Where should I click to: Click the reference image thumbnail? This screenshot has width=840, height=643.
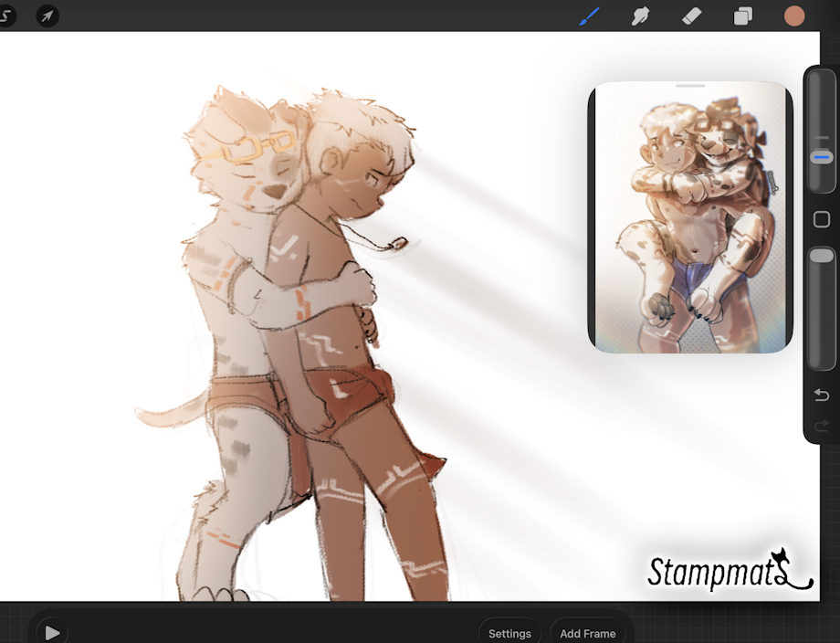coord(690,219)
